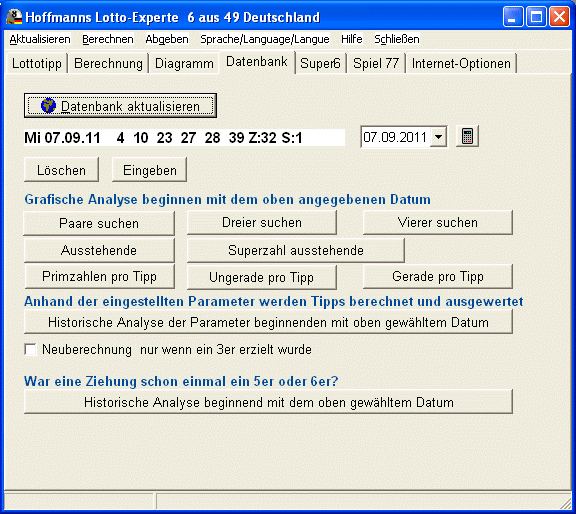Screen dimensions: 576x514
Task: Switch to the Super6 tab
Action: pyautogui.click(x=320, y=64)
